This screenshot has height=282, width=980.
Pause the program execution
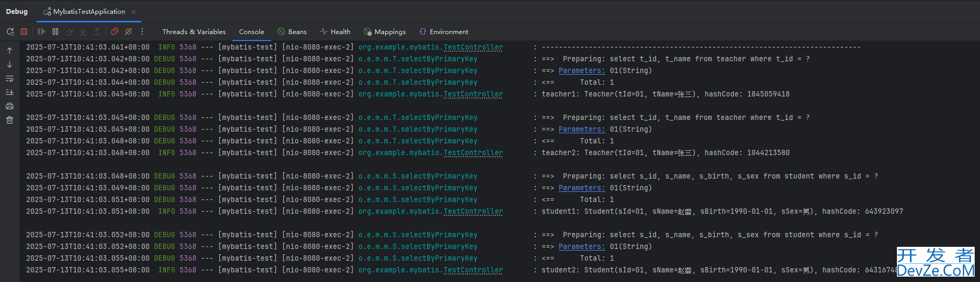(x=55, y=31)
